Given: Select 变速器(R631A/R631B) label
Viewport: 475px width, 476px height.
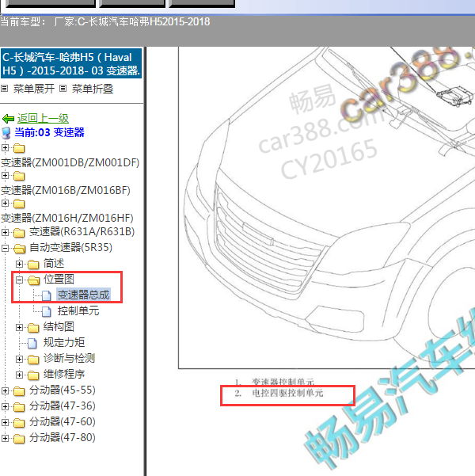Looking at the screenshot, I should pyautogui.click(x=82, y=231).
